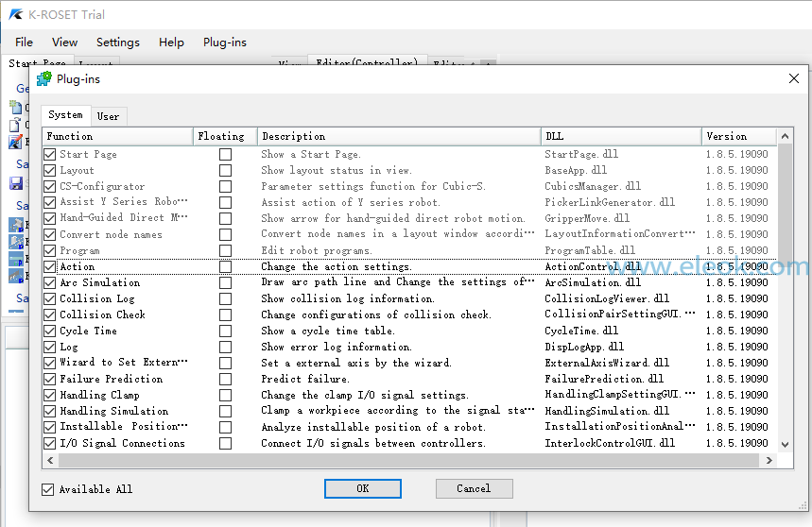This screenshot has width=812, height=527.
Task: Open the Help menu
Action: click(x=171, y=42)
